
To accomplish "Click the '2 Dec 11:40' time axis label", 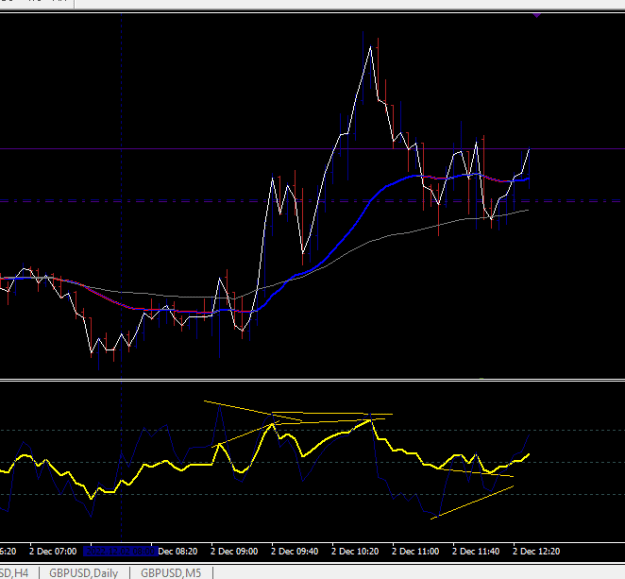I will 476,552.
